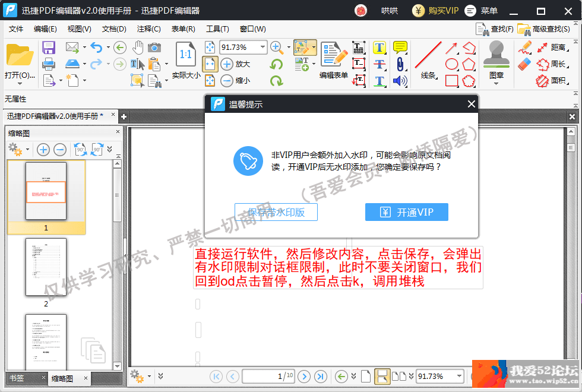Rotate page clockwise green arrow

(x=276, y=81)
